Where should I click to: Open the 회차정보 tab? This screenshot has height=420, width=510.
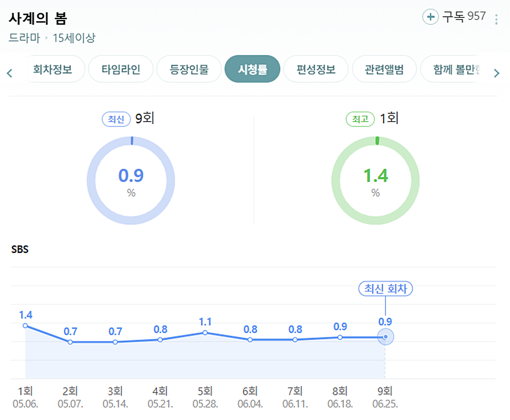(53, 69)
